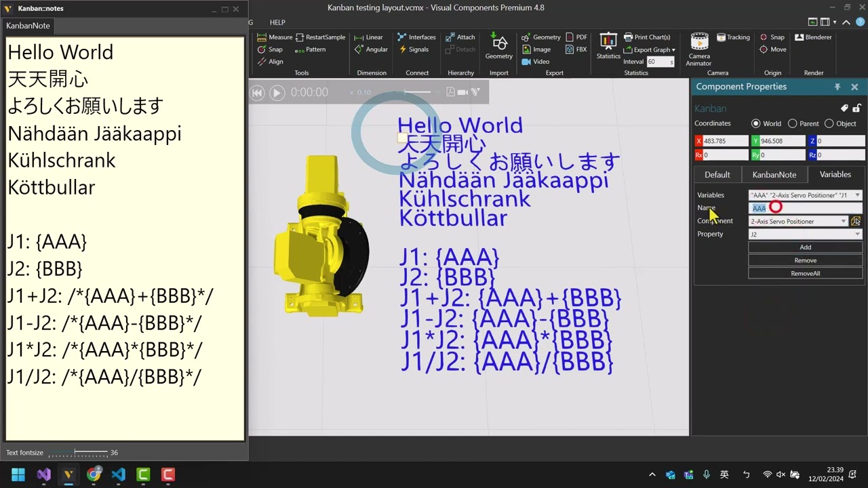Adjust the simulation speed slider
The height and width of the screenshot is (488, 868).
tap(417, 92)
